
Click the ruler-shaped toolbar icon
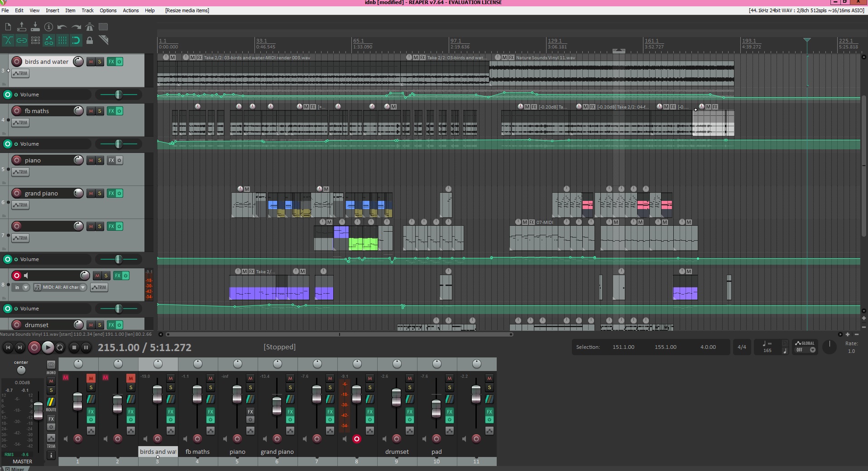click(x=104, y=40)
